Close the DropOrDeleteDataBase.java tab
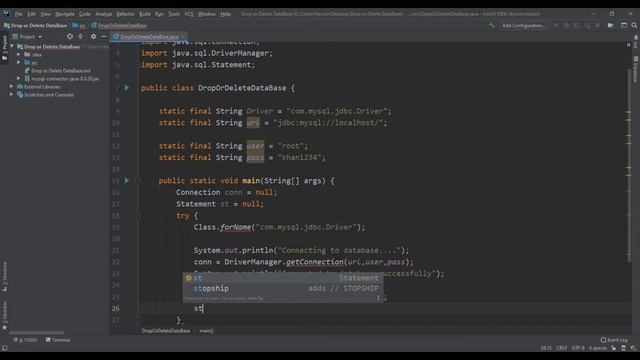Viewport: 640px width, 360px height. click(x=182, y=37)
